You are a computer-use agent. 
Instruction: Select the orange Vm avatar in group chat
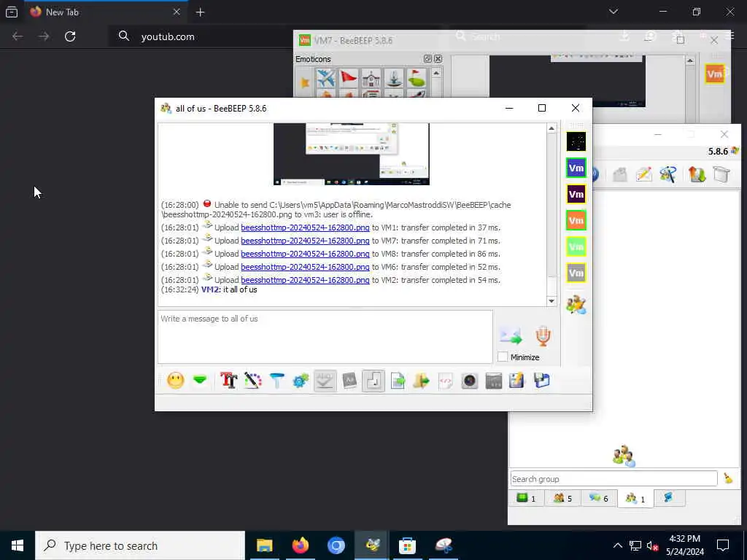[x=576, y=220]
